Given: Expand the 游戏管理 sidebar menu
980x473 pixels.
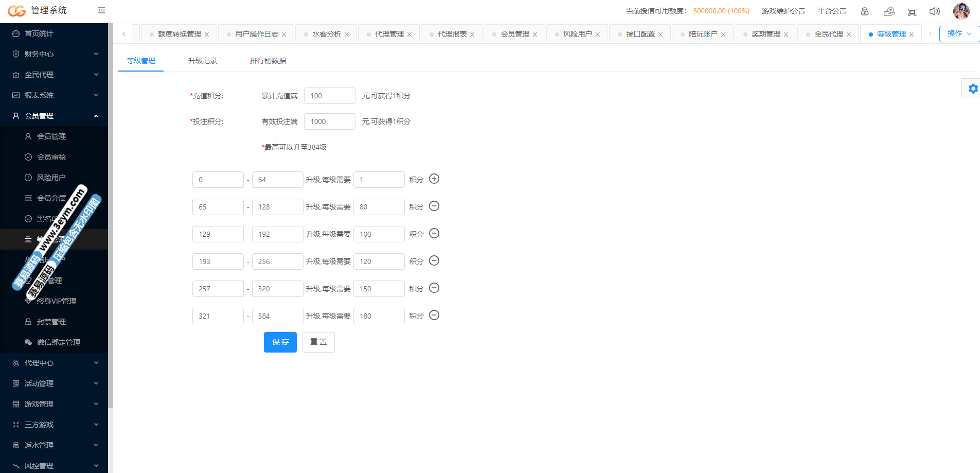Looking at the screenshot, I should click(54, 404).
